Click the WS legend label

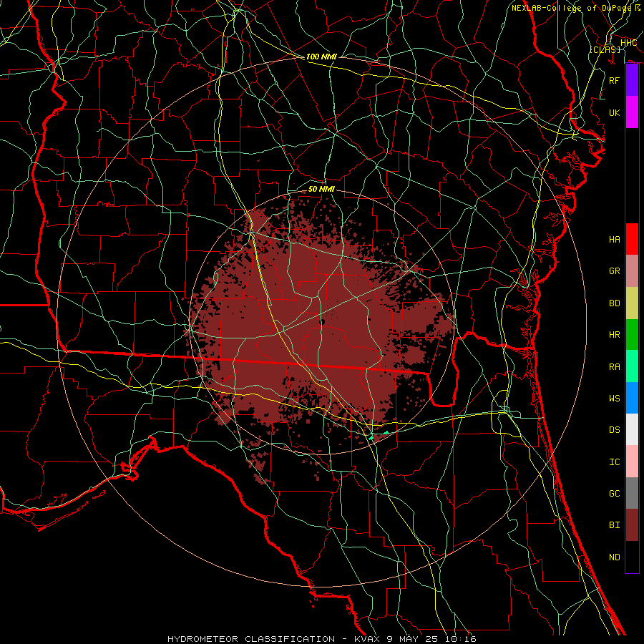pos(615,398)
